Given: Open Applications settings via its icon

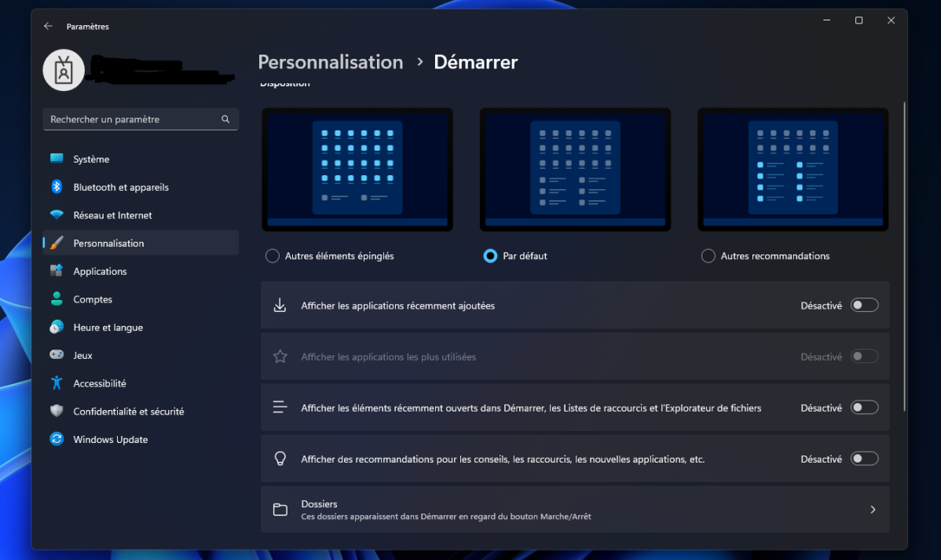Looking at the screenshot, I should point(57,271).
